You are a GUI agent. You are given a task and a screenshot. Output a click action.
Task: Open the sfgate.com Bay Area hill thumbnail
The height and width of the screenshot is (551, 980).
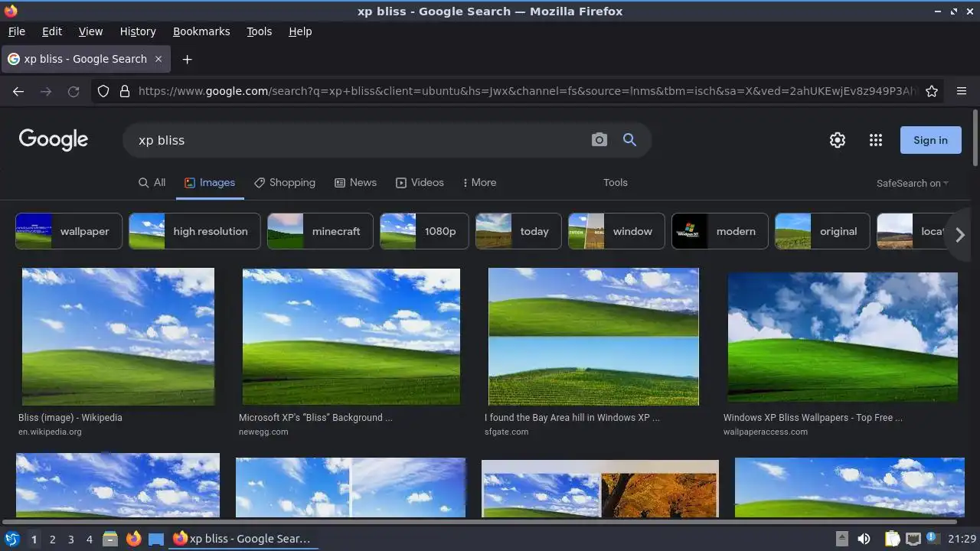click(x=593, y=337)
